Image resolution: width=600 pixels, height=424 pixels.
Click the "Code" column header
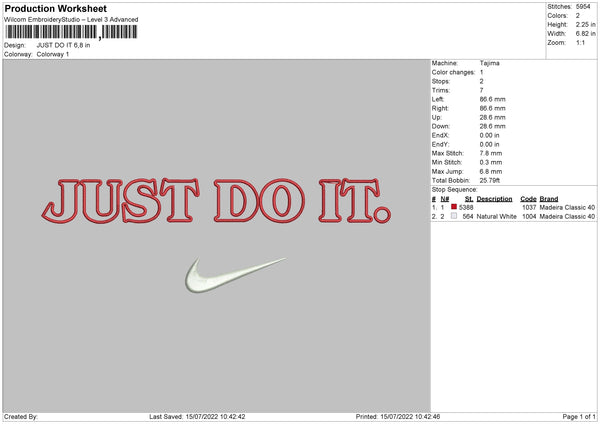point(528,199)
